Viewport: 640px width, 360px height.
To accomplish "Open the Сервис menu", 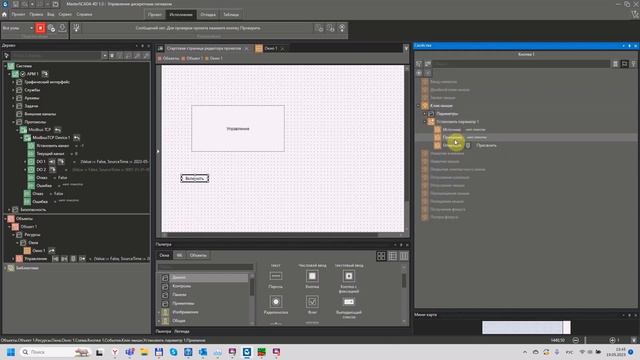I will pos(65,14).
